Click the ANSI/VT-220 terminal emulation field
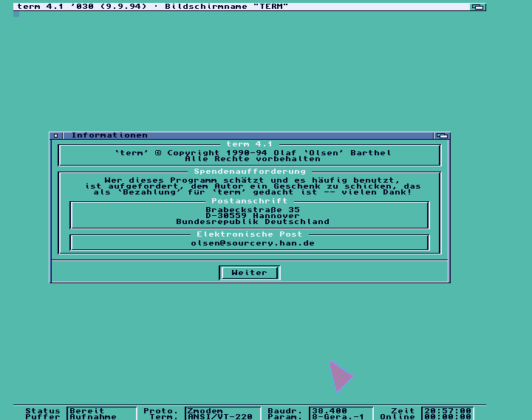 222,417
